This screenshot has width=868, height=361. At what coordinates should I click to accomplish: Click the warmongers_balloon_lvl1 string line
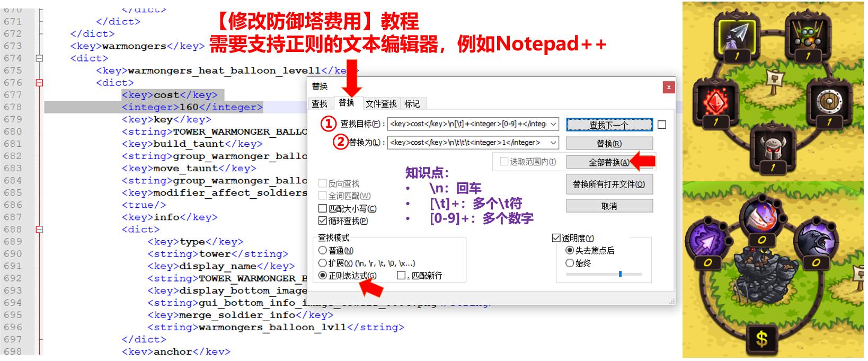(276, 327)
